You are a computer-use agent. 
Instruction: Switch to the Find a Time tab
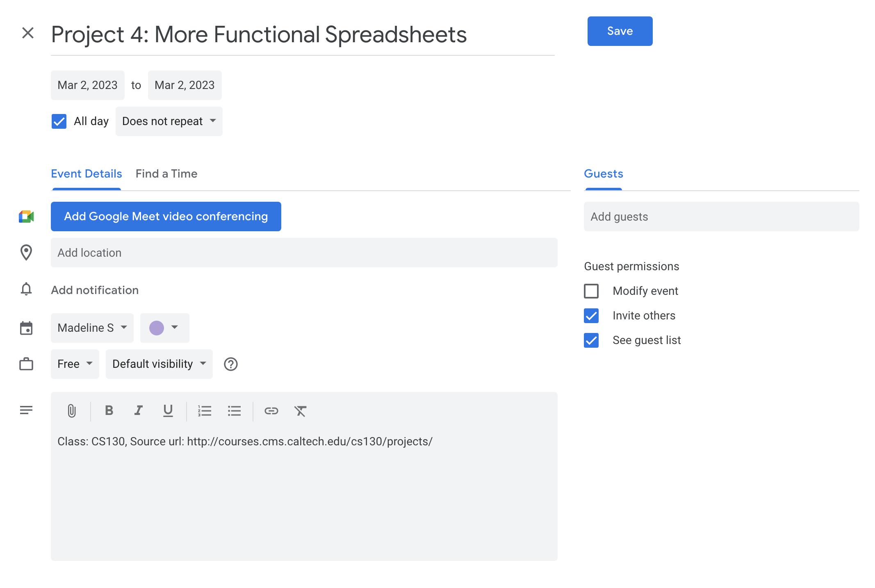click(x=166, y=174)
